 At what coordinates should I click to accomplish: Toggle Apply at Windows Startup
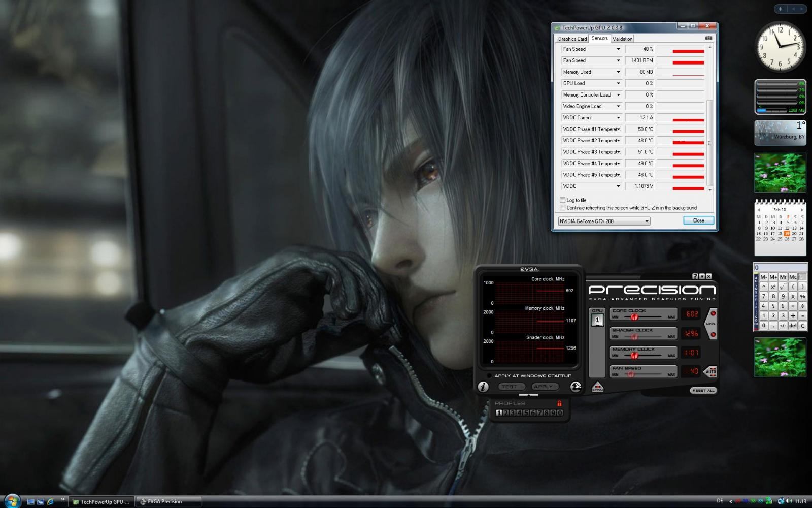pos(489,376)
